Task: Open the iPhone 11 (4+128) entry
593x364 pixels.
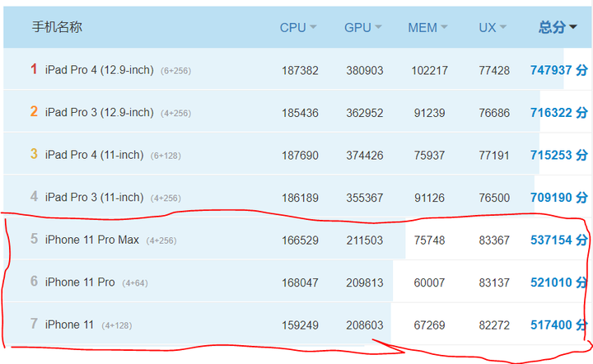Action: [x=69, y=324]
